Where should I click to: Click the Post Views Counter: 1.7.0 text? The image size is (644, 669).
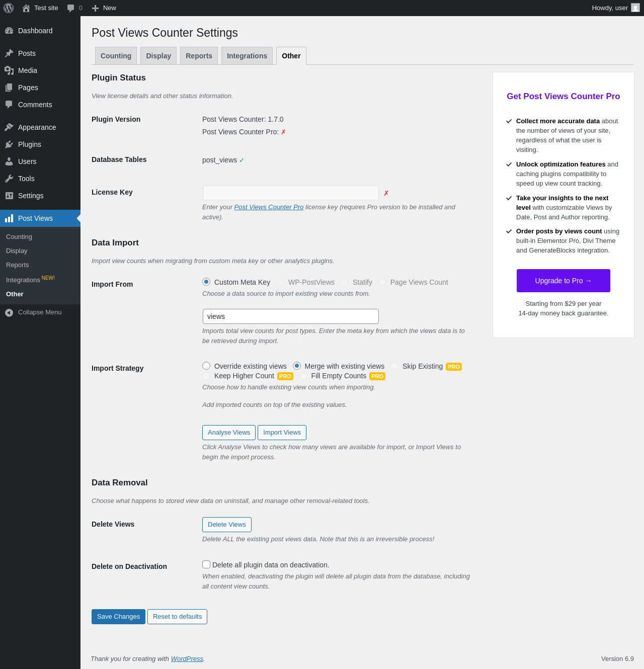243,119
